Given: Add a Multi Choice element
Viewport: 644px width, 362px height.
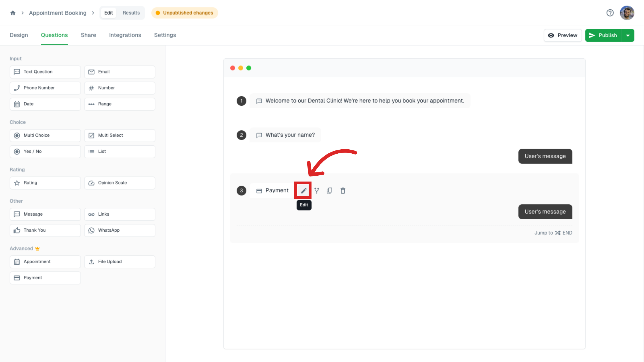Looking at the screenshot, I should click(45, 135).
